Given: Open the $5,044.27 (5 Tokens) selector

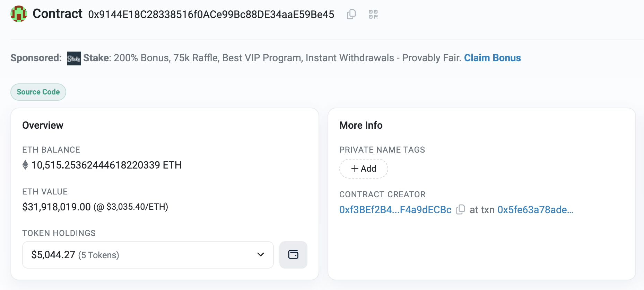Looking at the screenshot, I should click(139, 255).
